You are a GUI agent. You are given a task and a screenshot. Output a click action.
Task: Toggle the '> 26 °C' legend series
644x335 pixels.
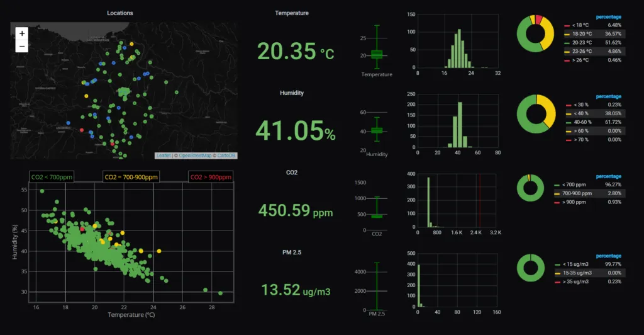[580, 60]
